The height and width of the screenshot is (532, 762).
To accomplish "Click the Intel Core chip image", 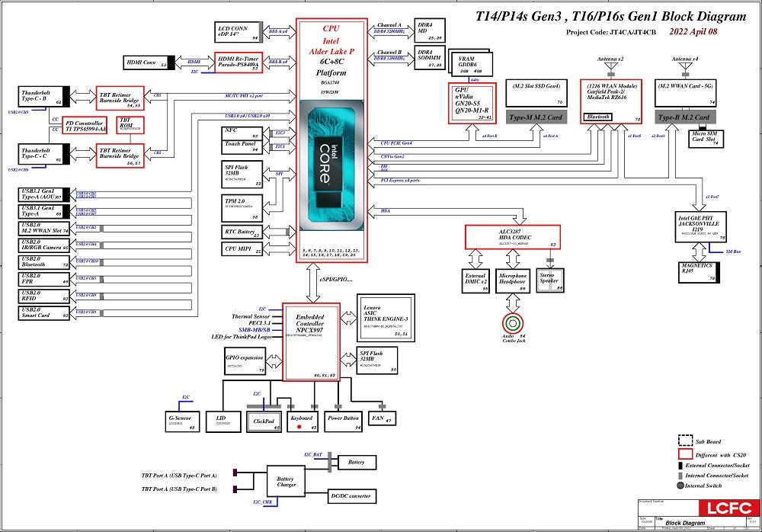I will click(331, 165).
